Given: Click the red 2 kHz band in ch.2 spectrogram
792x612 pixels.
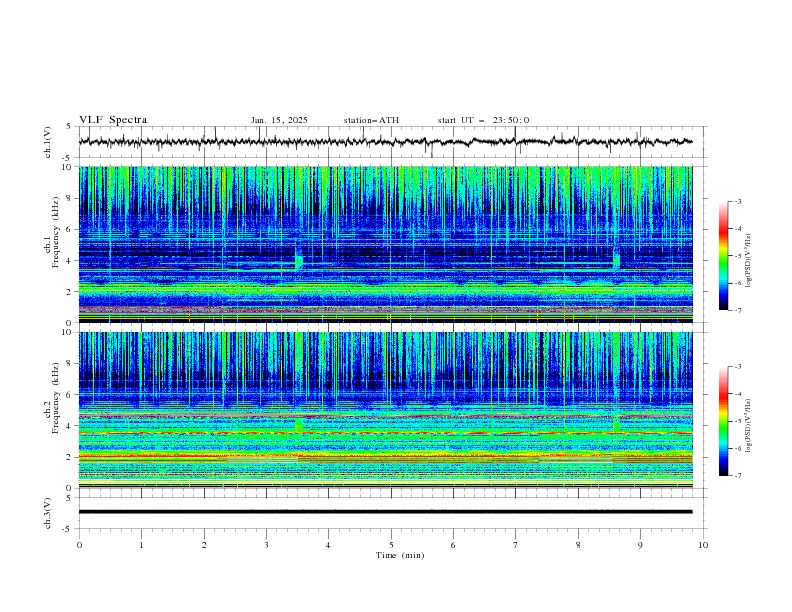Looking at the screenshot, I should pyautogui.click(x=385, y=456).
